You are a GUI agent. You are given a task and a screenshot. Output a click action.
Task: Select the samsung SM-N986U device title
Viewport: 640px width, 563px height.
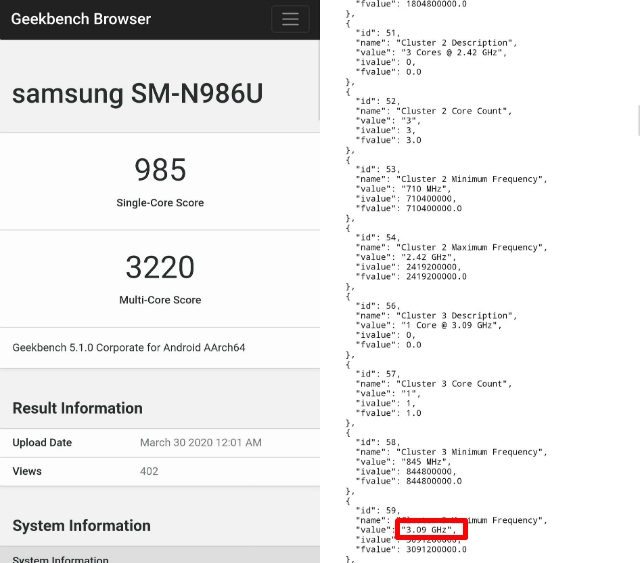coord(138,94)
